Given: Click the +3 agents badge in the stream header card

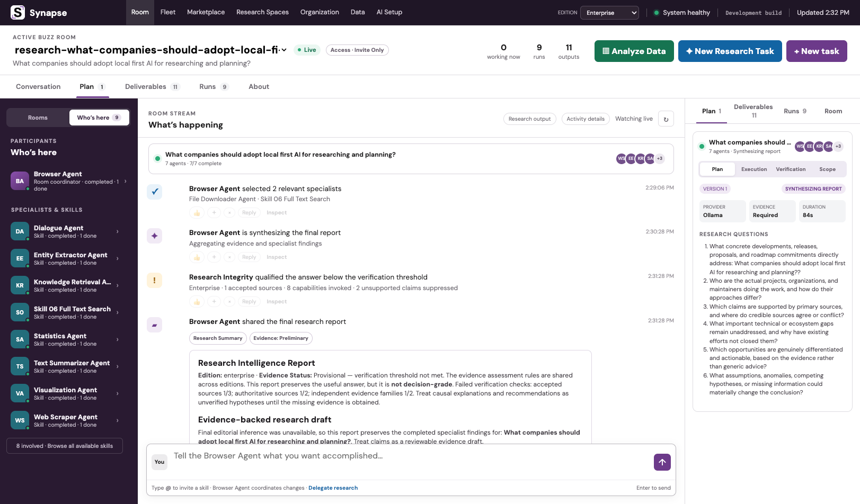Looking at the screenshot, I should pos(660,158).
